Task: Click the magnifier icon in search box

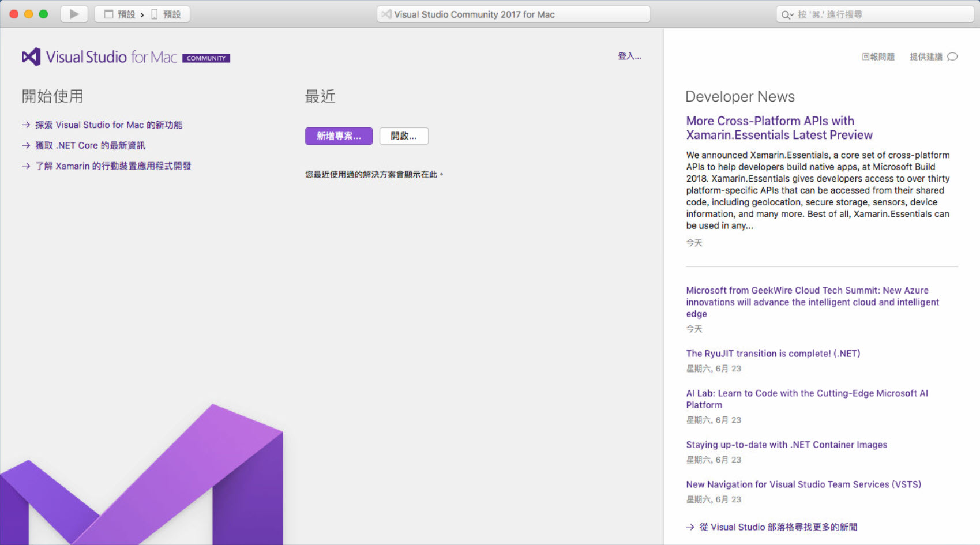Action: [x=787, y=15]
